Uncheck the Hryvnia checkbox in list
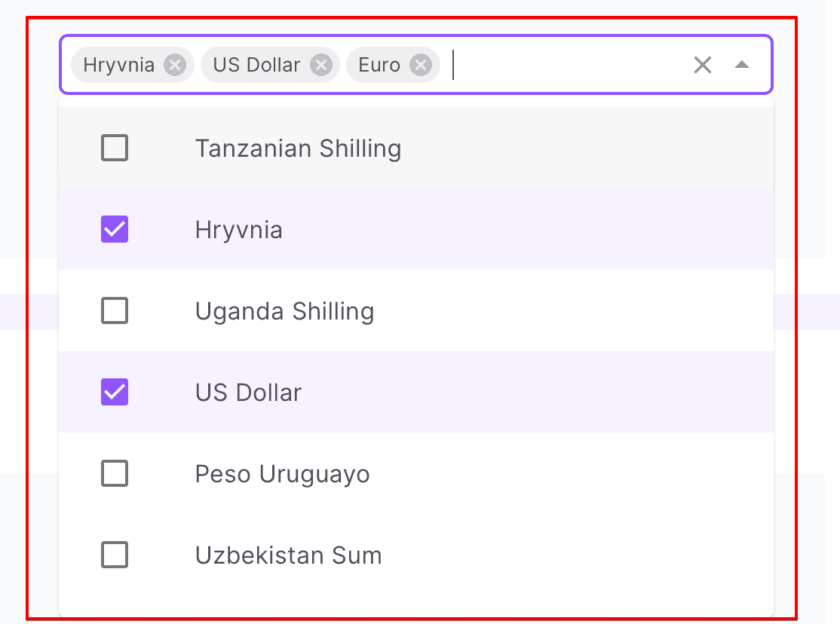Image resolution: width=840 pixels, height=624 pixels. pyautogui.click(x=115, y=230)
